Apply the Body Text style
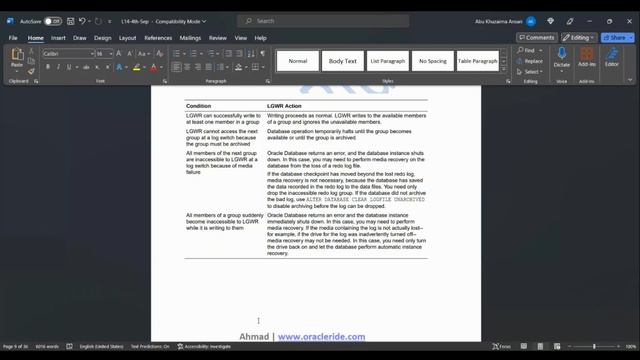 coord(342,61)
